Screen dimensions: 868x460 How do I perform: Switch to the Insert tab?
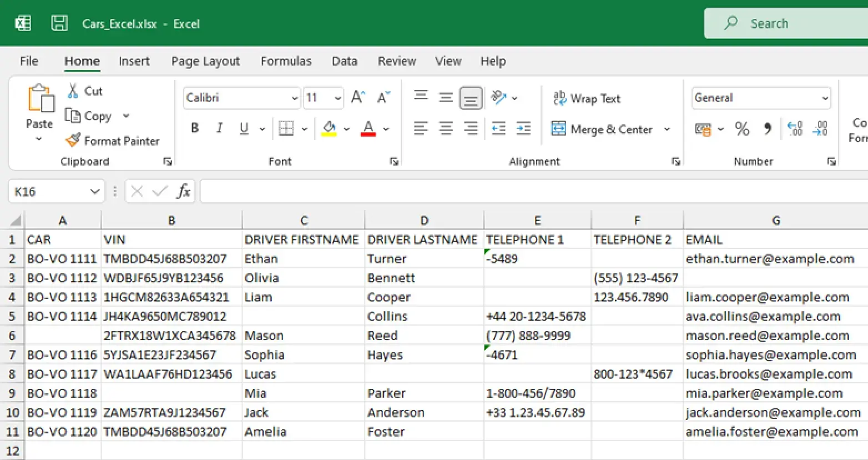pos(134,61)
